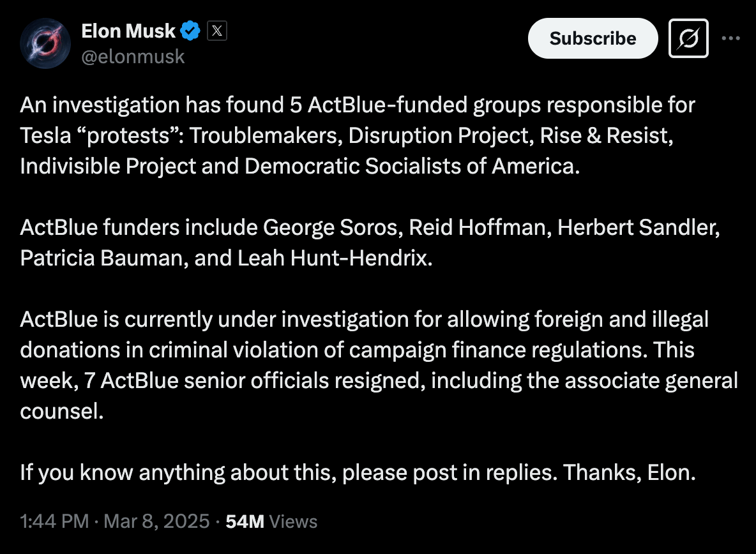Viewport: 756px width, 554px height.
Task: Click the 1:44 PM timestamp
Action: (54, 521)
